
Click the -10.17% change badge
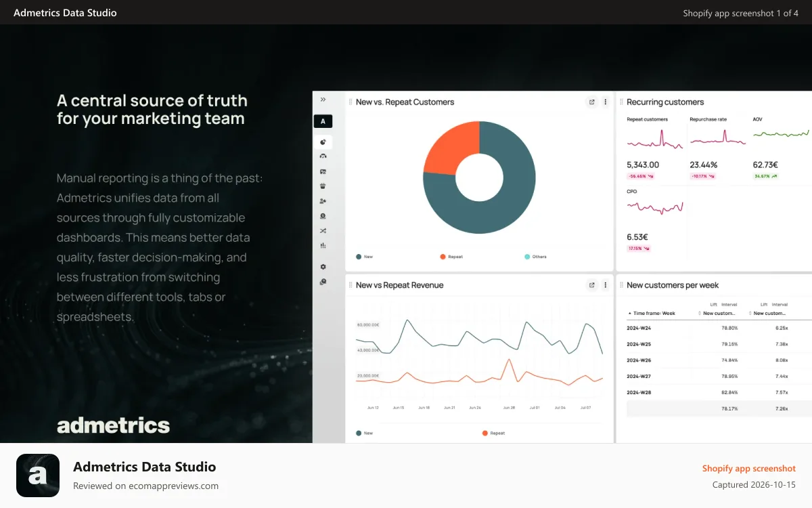pyautogui.click(x=702, y=176)
